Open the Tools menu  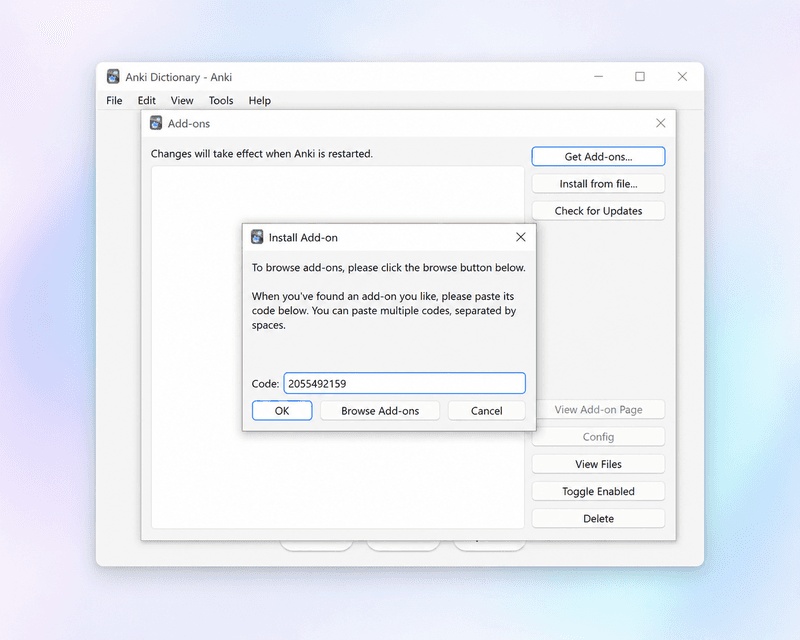coord(221,101)
